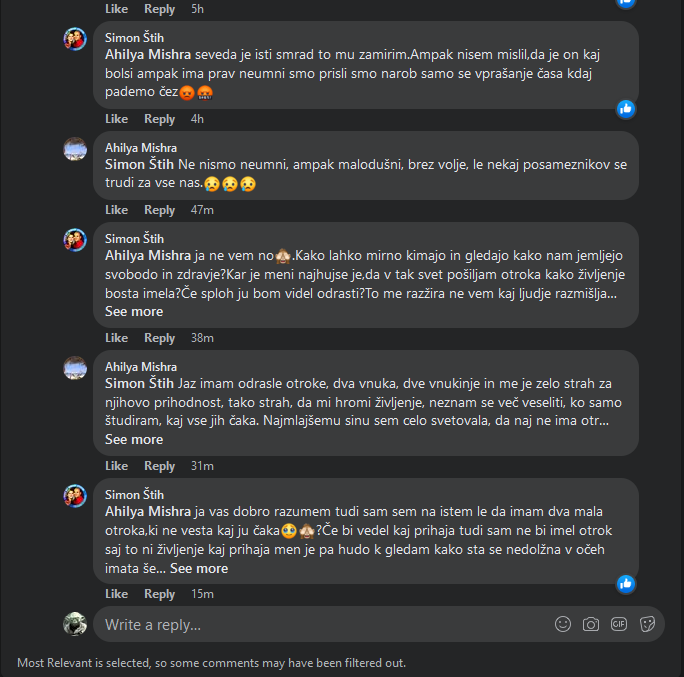Open Ahilya Mishra's avatar on the 31m comment

tap(75, 368)
